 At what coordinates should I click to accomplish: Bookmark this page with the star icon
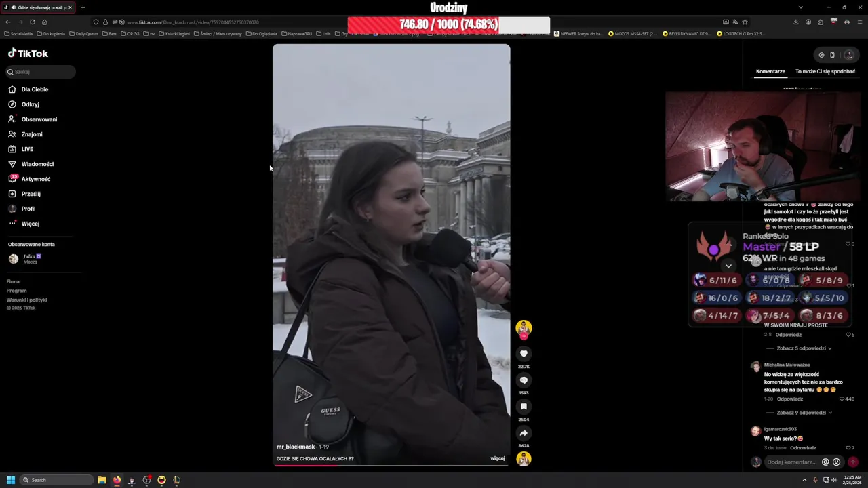745,22
